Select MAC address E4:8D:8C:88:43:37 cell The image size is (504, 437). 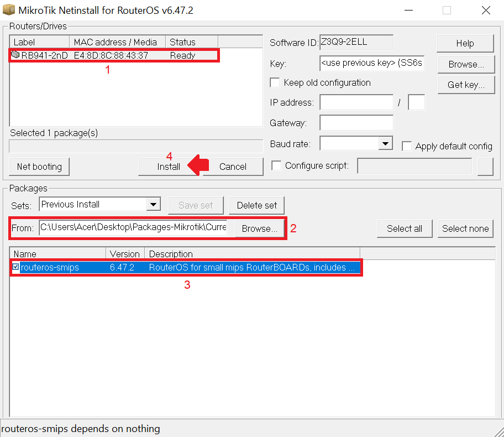[111, 55]
